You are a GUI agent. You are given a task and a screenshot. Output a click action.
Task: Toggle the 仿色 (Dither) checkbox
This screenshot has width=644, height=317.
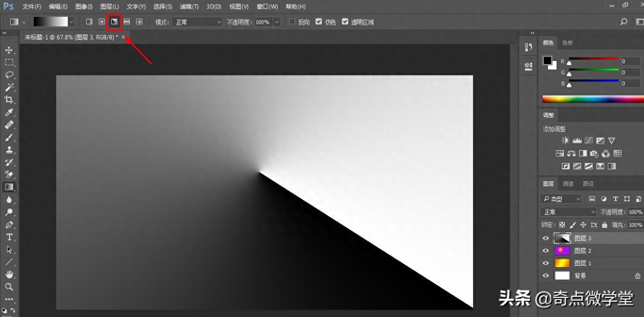coord(318,22)
